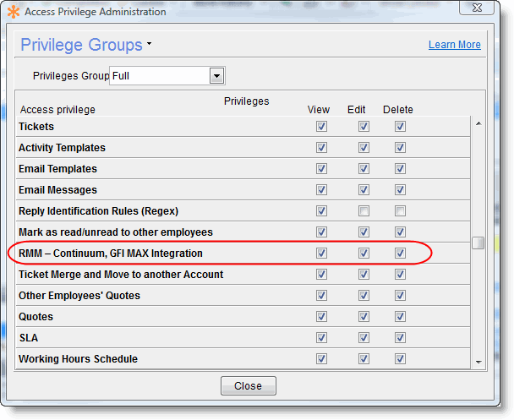
Task: Toggle Delete privilege for Email Templates
Action: click(400, 169)
